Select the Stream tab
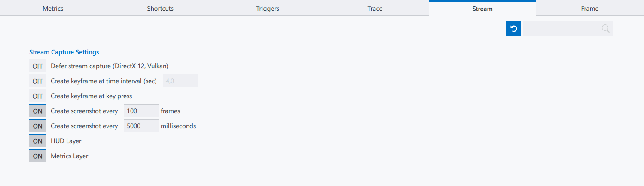Screen dimensions: 644x186 click(482, 9)
